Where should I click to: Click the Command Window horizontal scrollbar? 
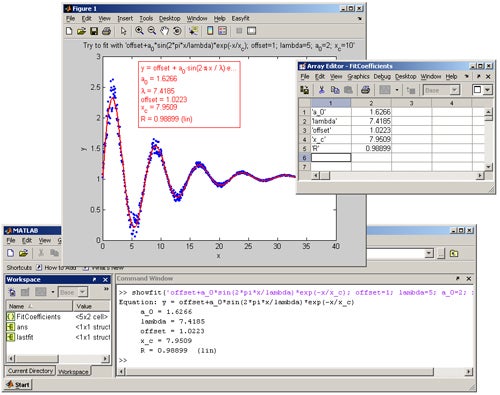pyautogui.click(x=295, y=371)
